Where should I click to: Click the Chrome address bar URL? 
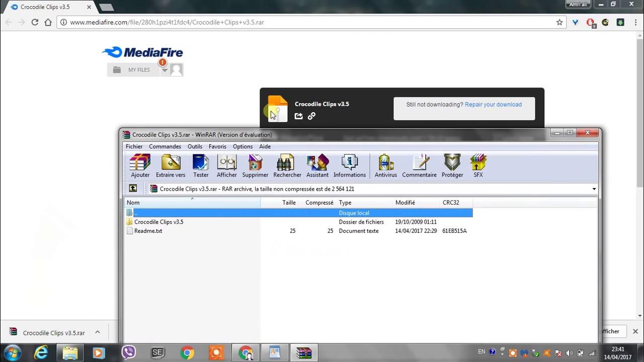167,22
